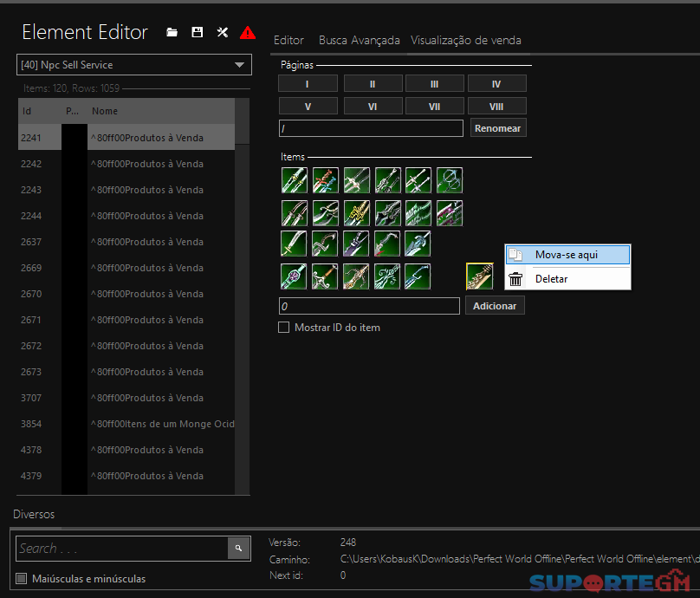Focus the page name field beside Renomear
Image resolution: width=700 pixels, height=598 pixels.
point(371,128)
